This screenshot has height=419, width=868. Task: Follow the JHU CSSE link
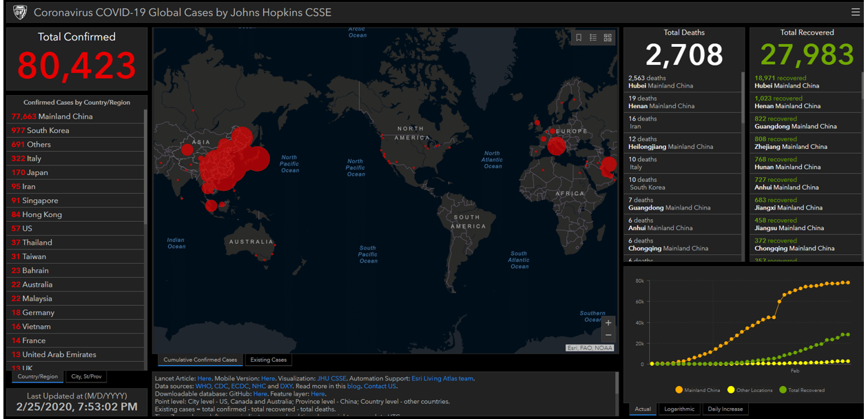pyautogui.click(x=332, y=378)
